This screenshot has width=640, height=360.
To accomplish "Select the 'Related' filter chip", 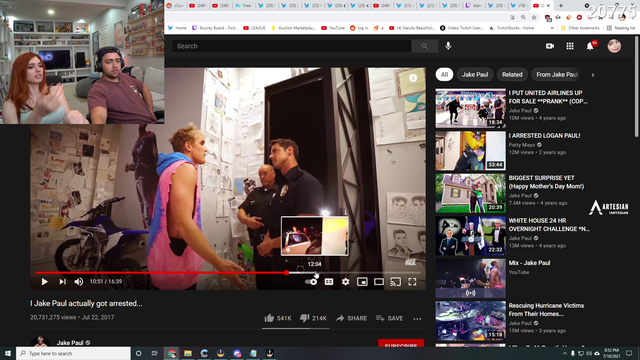I will click(x=512, y=74).
